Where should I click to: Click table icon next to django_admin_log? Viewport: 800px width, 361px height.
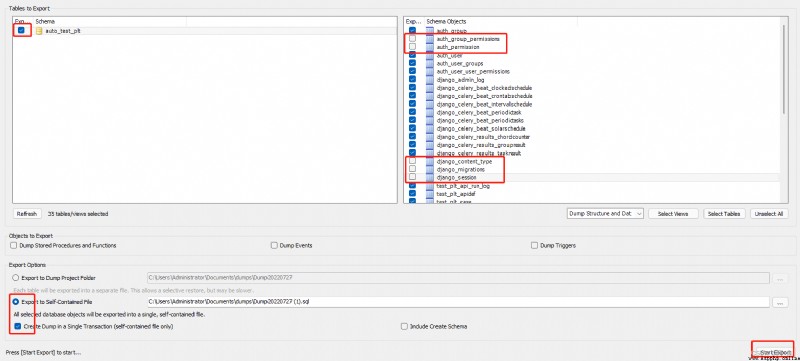pyautogui.click(x=430, y=80)
